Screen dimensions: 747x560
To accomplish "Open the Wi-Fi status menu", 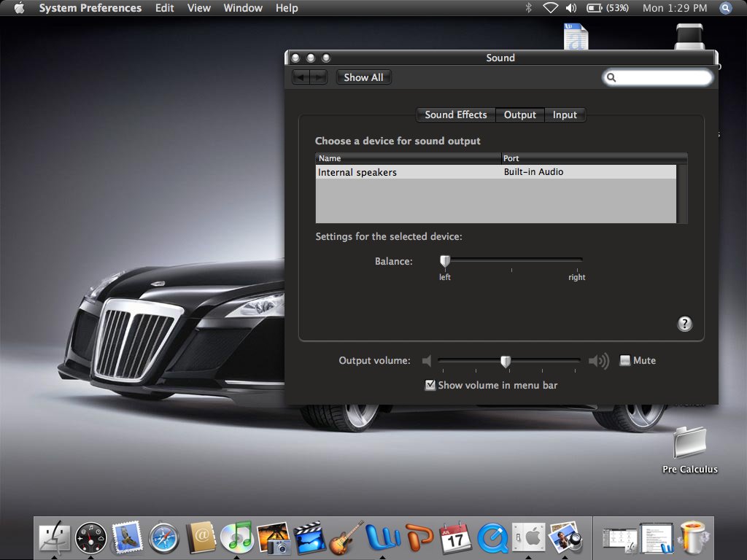I will (x=550, y=8).
